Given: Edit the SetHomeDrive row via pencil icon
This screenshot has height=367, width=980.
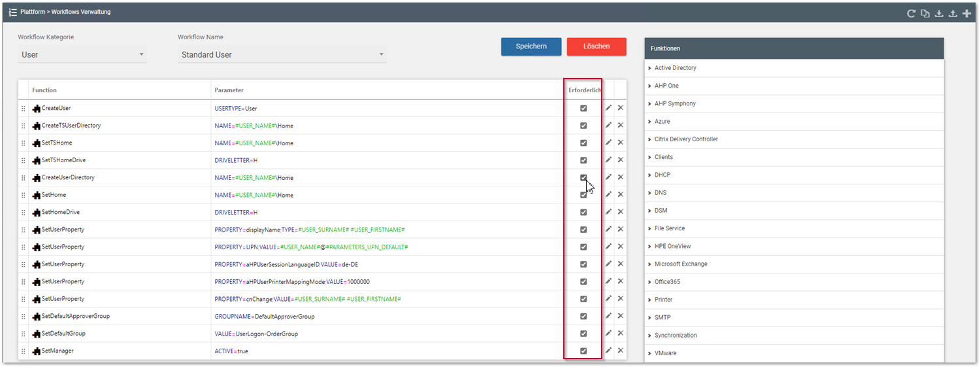Looking at the screenshot, I should point(608,212).
